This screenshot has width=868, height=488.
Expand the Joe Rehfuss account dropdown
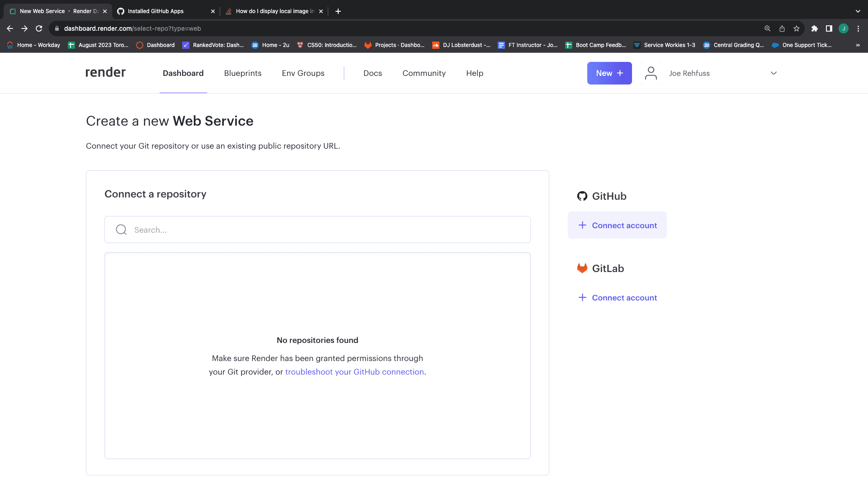774,73
